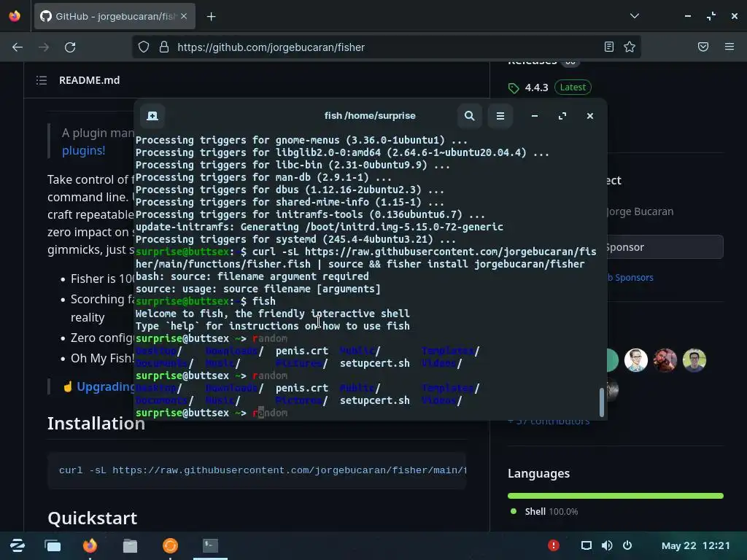Toggle Firefox reader view icon
This screenshot has width=747, height=560.
coord(609,47)
